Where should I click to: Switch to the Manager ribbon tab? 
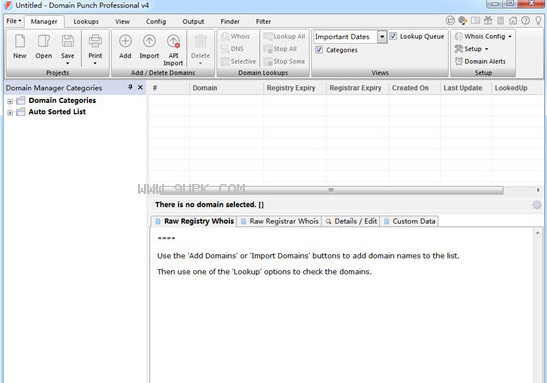(44, 22)
